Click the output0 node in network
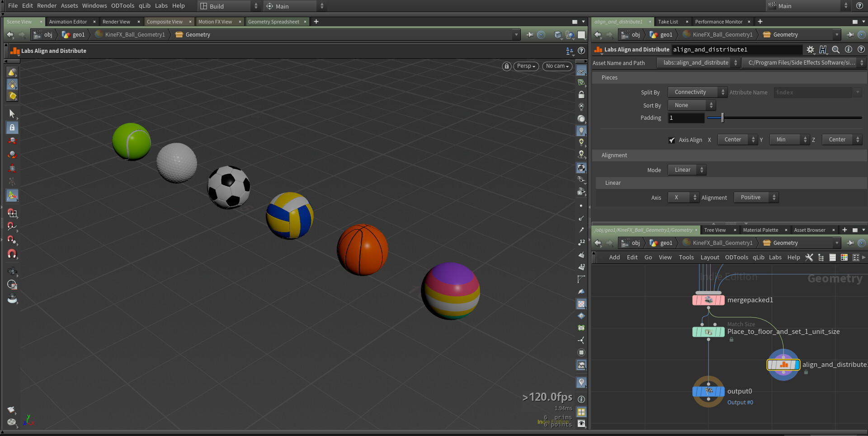 click(708, 391)
